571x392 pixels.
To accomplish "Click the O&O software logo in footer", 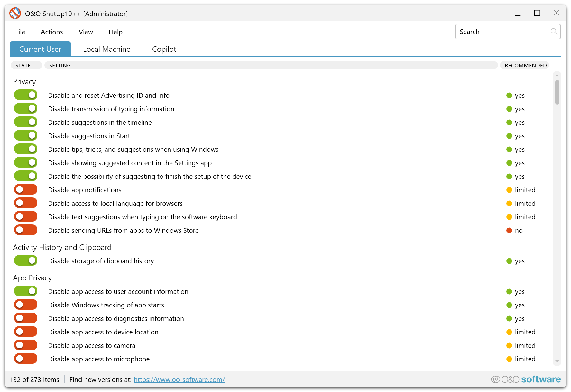I will 526,379.
